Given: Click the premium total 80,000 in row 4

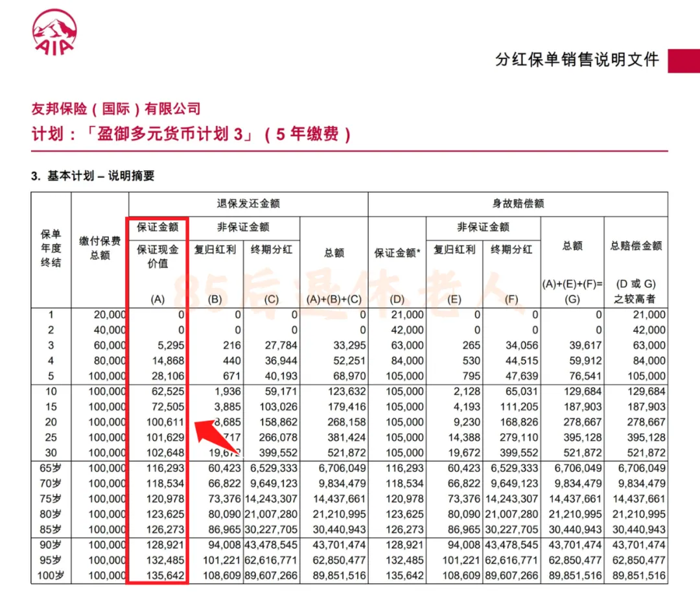Looking at the screenshot, I should [110, 361].
